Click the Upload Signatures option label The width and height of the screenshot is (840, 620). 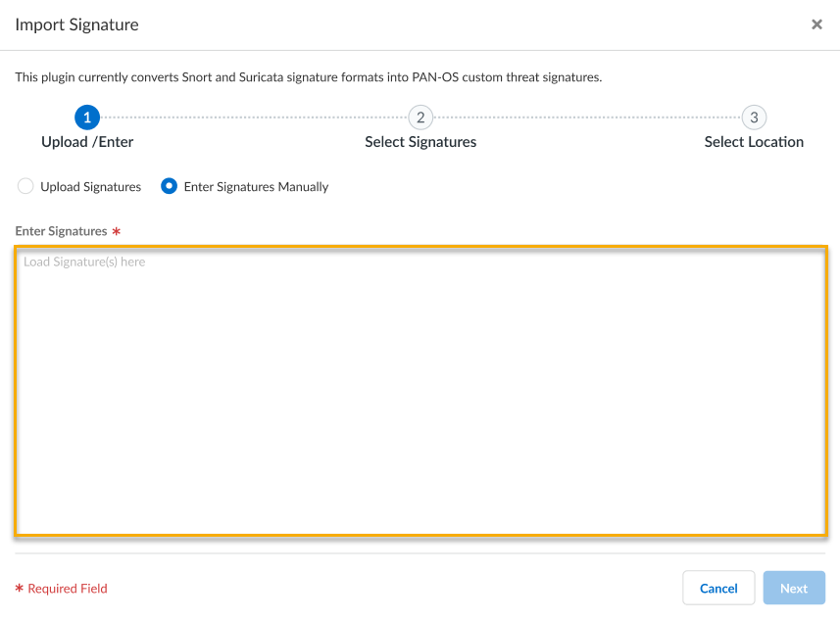(x=90, y=186)
